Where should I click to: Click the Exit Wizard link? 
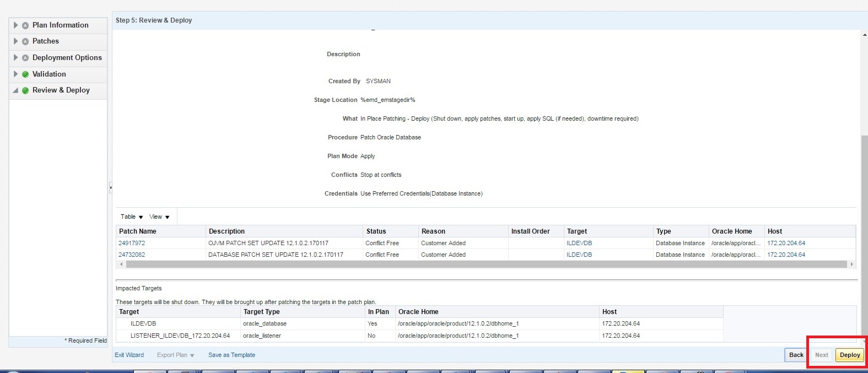(129, 355)
